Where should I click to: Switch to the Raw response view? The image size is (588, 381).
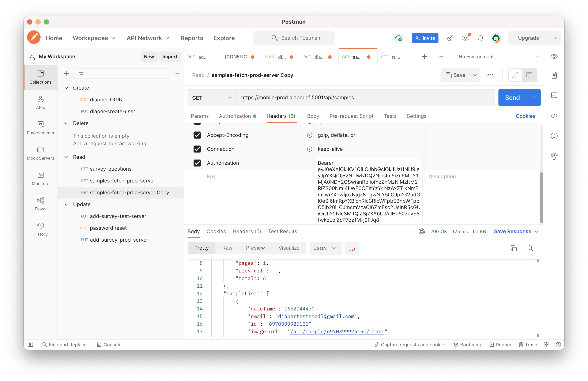pos(227,248)
